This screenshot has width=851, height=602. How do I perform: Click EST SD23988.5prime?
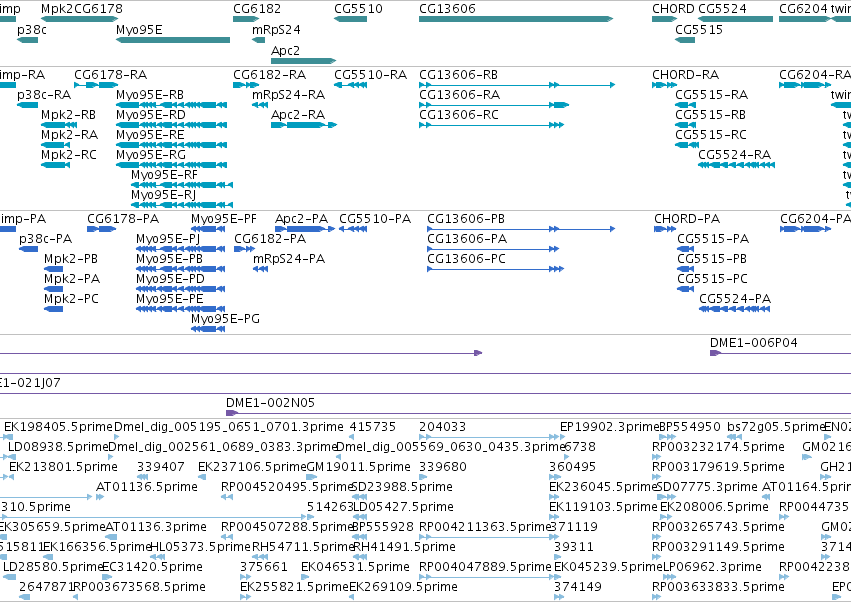pos(402,487)
